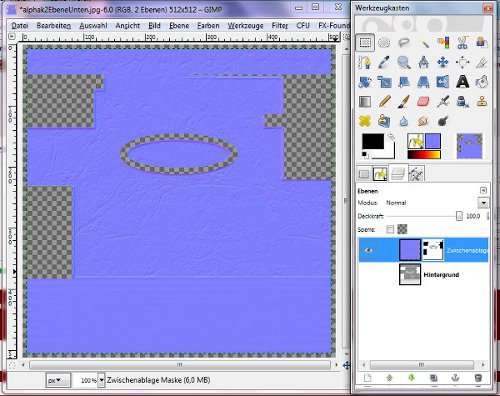The width and height of the screenshot is (500, 396).
Task: Expand the zoom percentage dropdown
Action: click(101, 380)
